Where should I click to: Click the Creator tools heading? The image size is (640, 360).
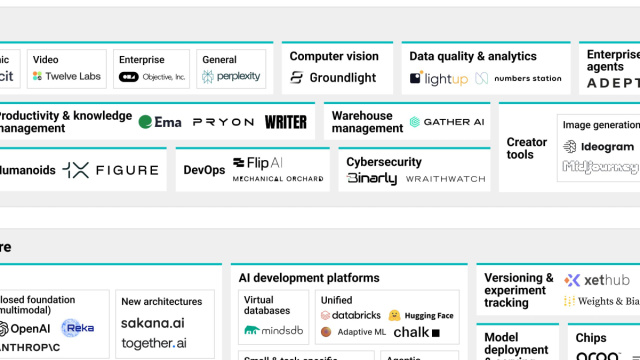[527, 148]
